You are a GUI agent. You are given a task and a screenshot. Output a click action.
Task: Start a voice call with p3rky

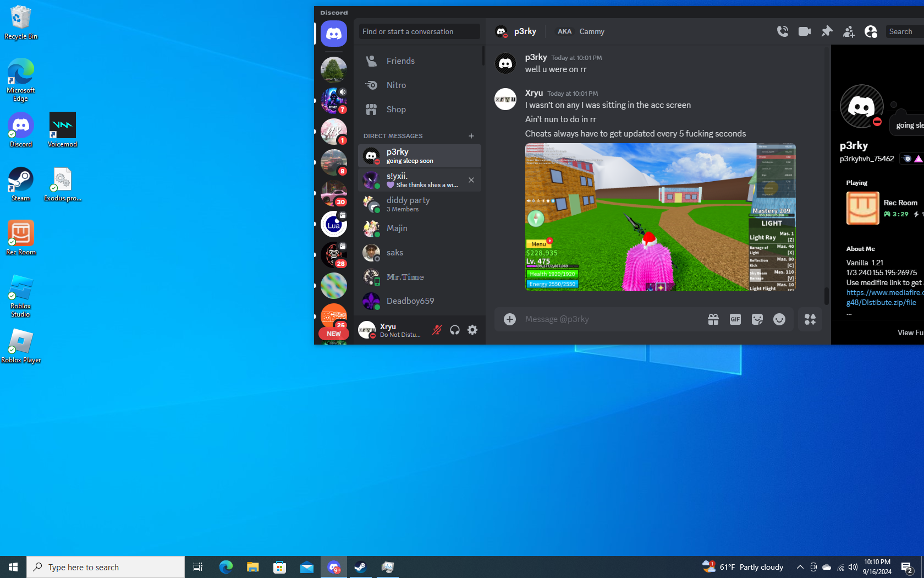pyautogui.click(x=783, y=31)
